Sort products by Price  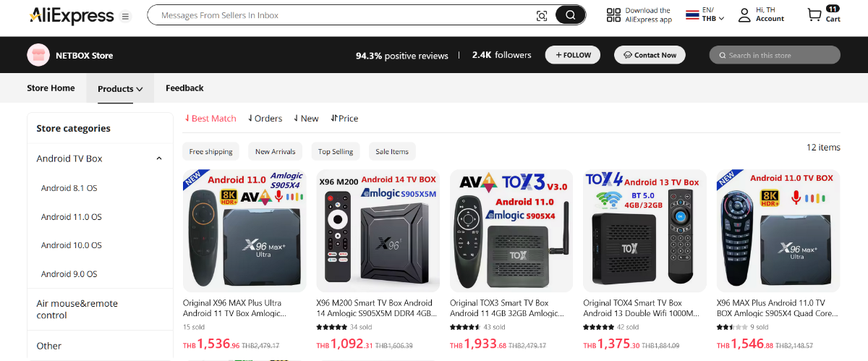pyautogui.click(x=344, y=118)
